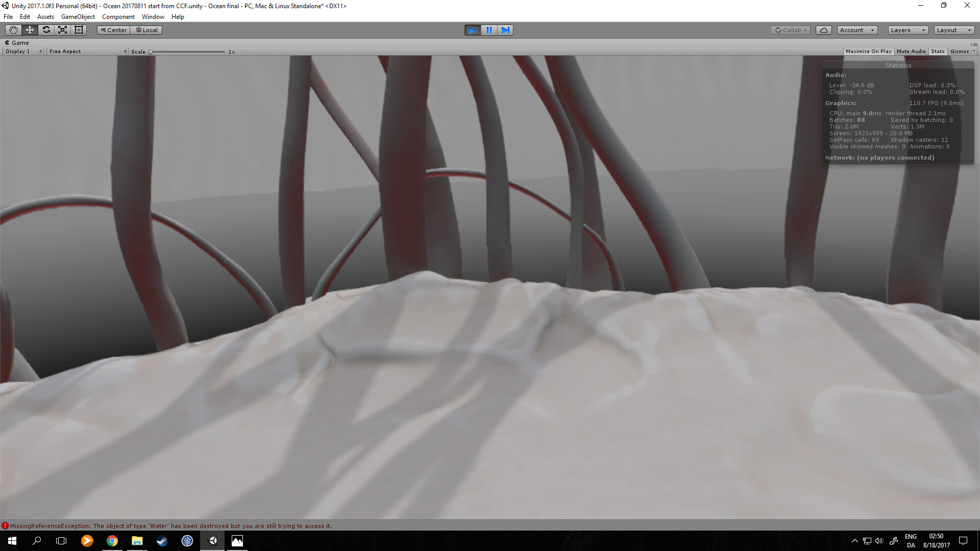Stop Play mode with the Play button
The height and width of the screenshot is (551, 980).
tap(472, 30)
